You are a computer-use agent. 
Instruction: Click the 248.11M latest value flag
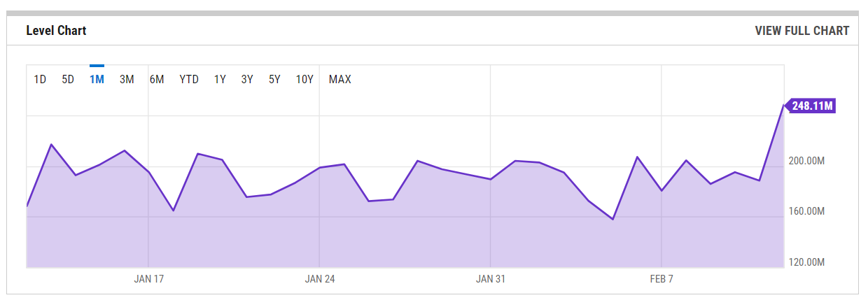pyautogui.click(x=811, y=106)
